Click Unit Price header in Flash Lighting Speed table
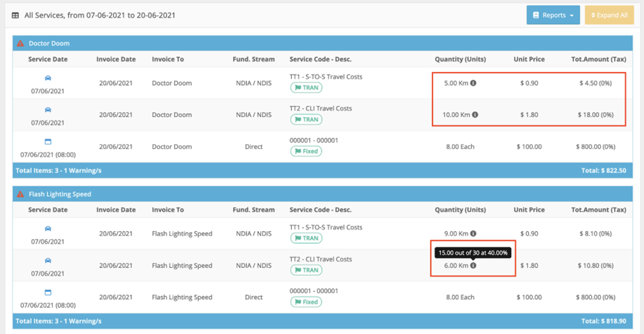644x334 pixels. (529, 210)
